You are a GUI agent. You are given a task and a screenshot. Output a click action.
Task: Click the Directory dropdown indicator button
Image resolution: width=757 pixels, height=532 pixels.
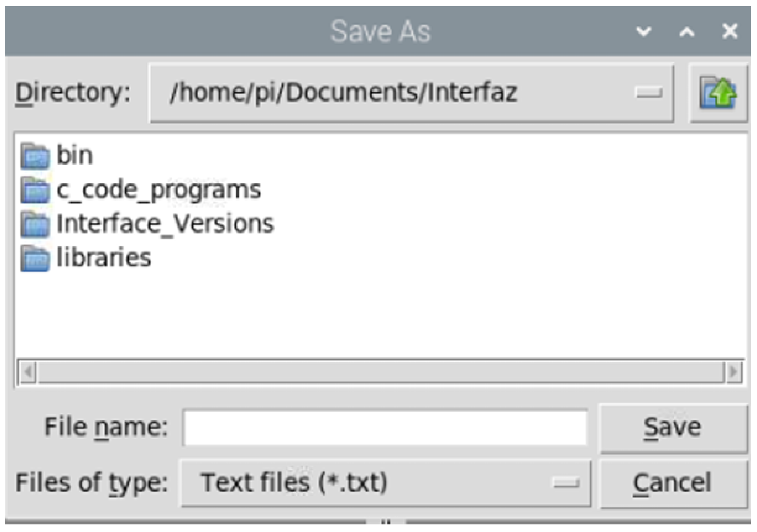tap(648, 93)
